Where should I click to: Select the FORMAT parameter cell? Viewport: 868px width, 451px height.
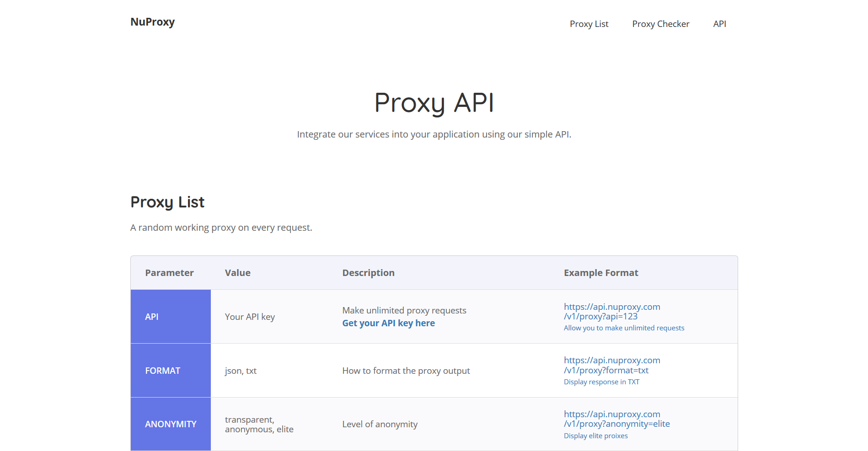click(171, 371)
